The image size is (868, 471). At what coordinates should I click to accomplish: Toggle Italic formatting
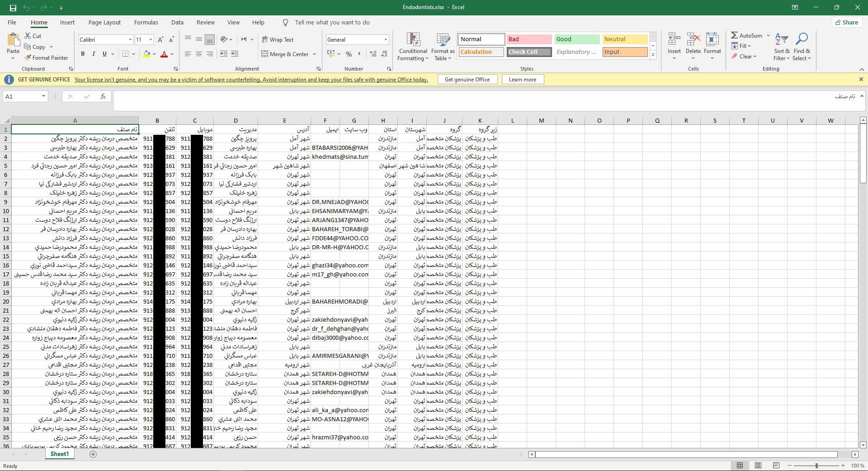tap(94, 54)
